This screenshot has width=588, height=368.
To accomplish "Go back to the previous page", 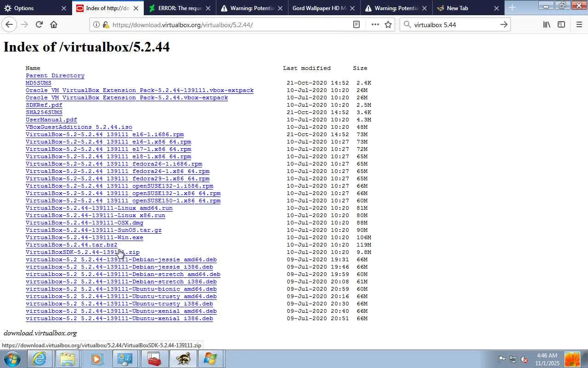I will tap(9, 24).
